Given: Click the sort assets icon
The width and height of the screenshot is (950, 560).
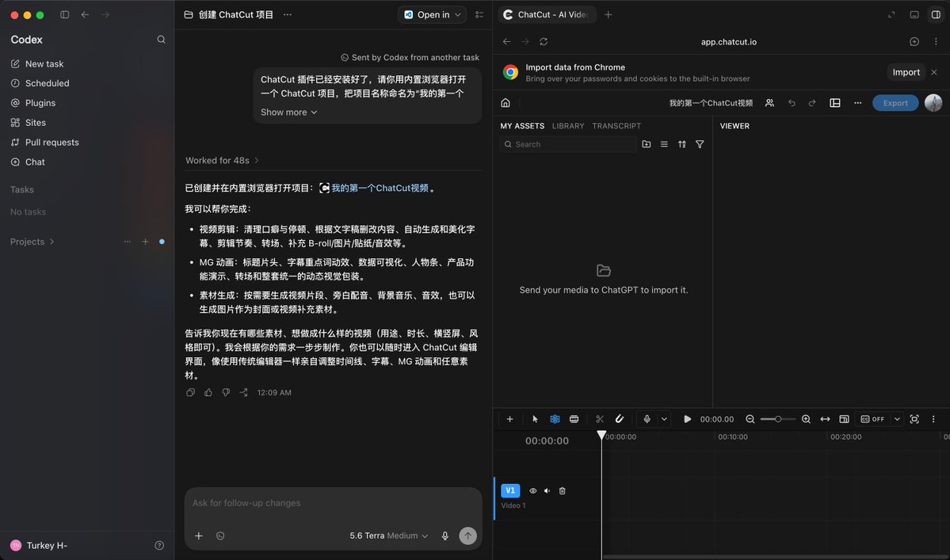Looking at the screenshot, I should (682, 144).
